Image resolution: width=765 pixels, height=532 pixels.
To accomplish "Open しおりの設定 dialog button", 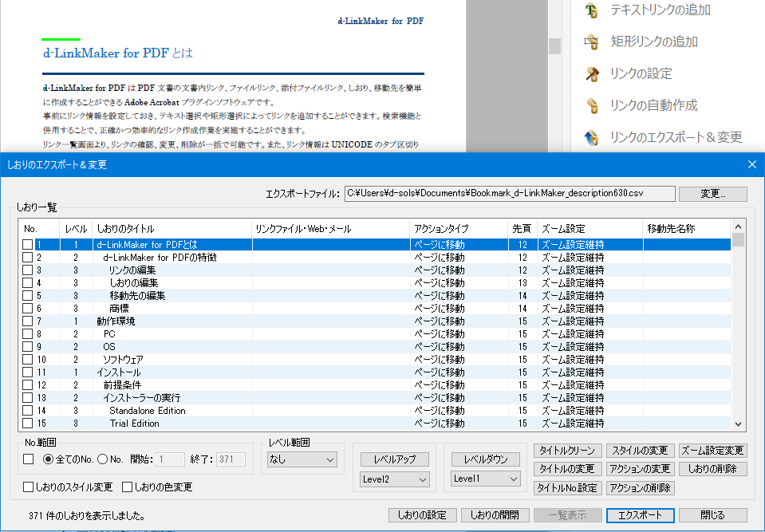I will coord(423,515).
